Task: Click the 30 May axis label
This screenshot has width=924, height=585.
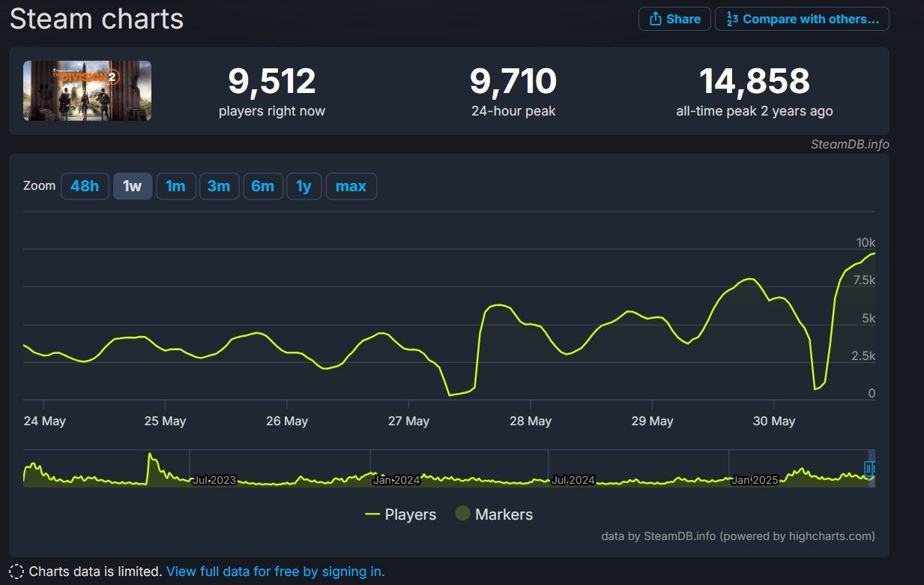Action: (x=774, y=421)
